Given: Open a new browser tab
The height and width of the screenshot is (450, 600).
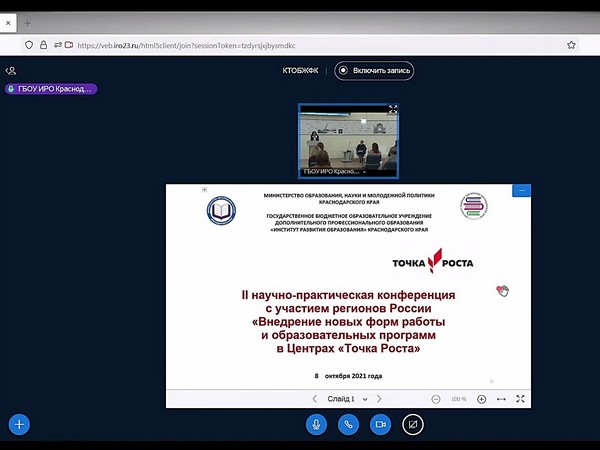Looking at the screenshot, I should 28,23.
